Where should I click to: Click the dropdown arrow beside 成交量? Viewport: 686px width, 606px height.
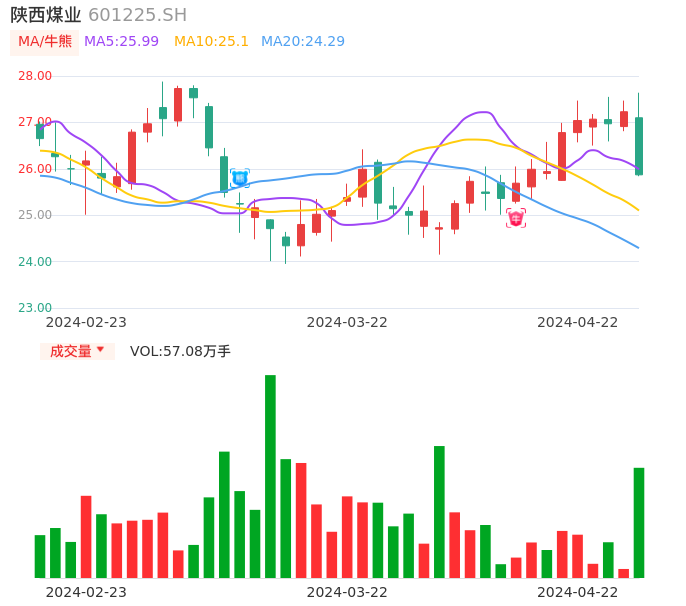pyautogui.click(x=100, y=350)
